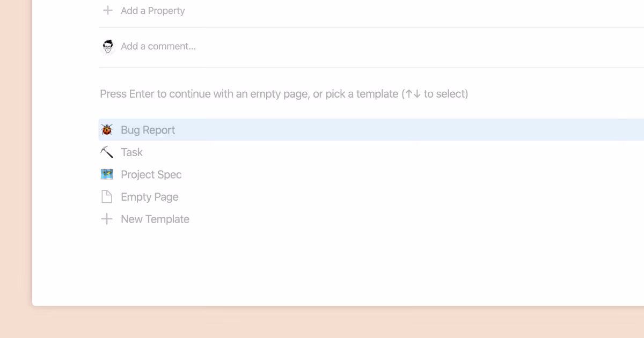Click inside the Add a comment field
644x338 pixels.
coord(159,46)
